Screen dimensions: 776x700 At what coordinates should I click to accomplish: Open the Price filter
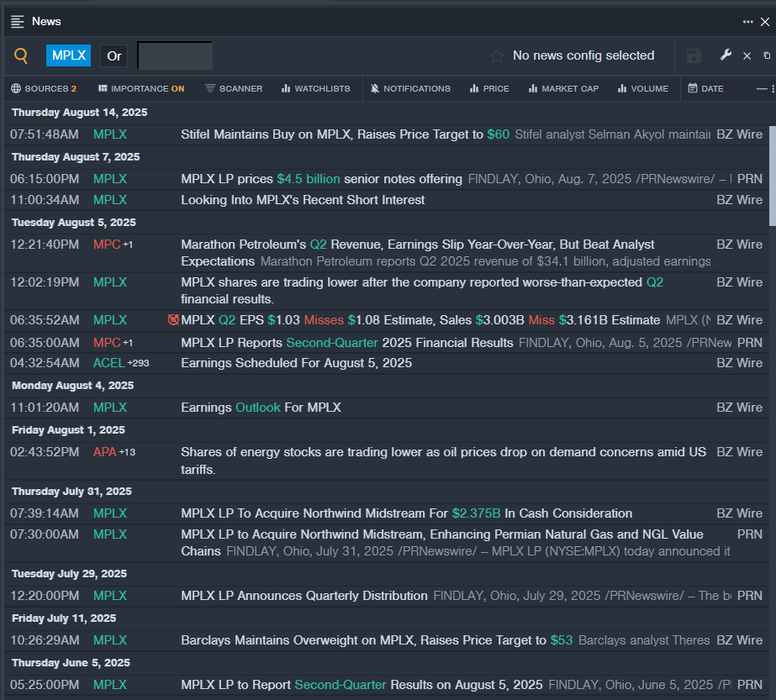[x=489, y=88]
